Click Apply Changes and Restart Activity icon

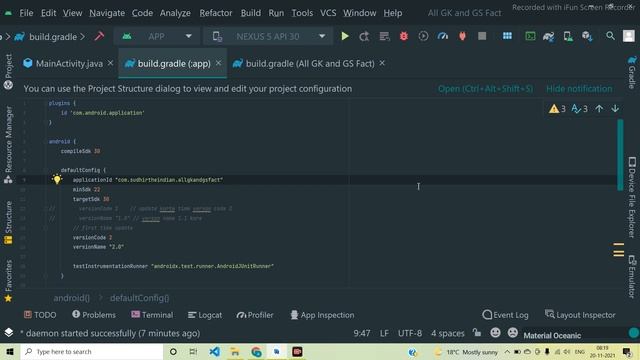(364, 36)
